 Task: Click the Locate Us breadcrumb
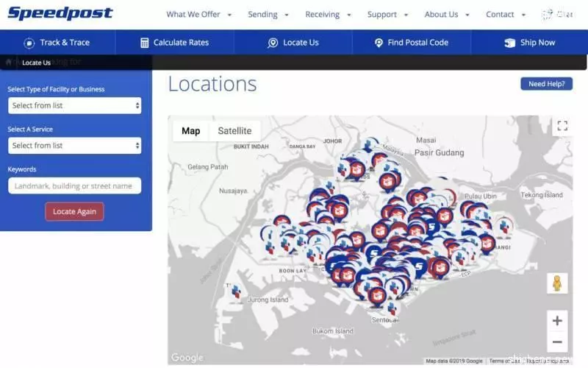pos(36,63)
